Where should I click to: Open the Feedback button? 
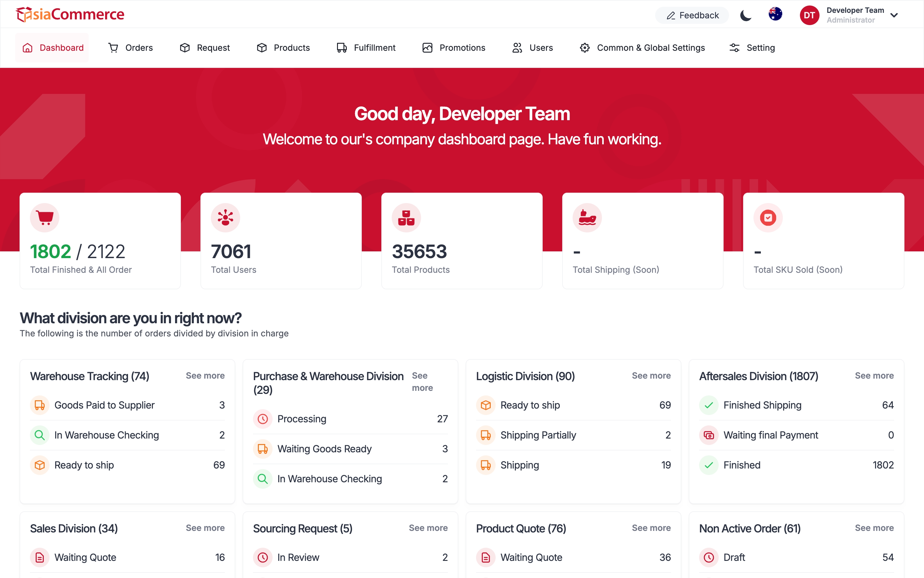click(x=692, y=15)
